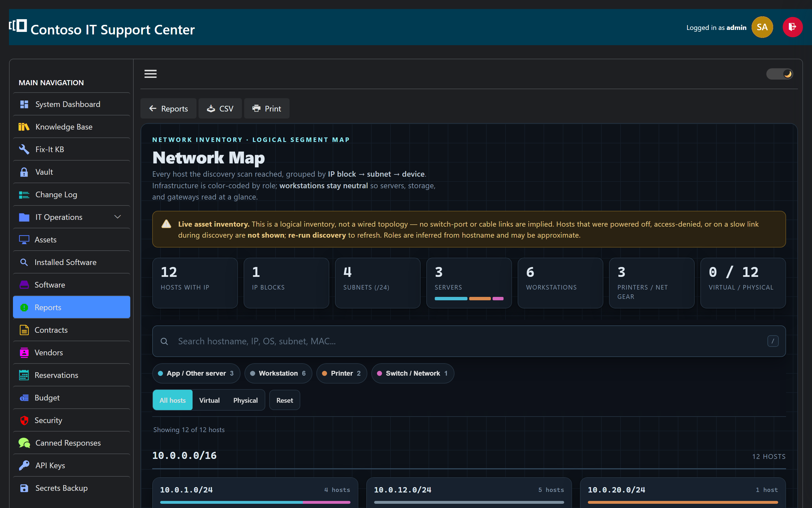Viewport: 812px width, 508px height.
Task: Reset the host filters
Action: click(284, 400)
